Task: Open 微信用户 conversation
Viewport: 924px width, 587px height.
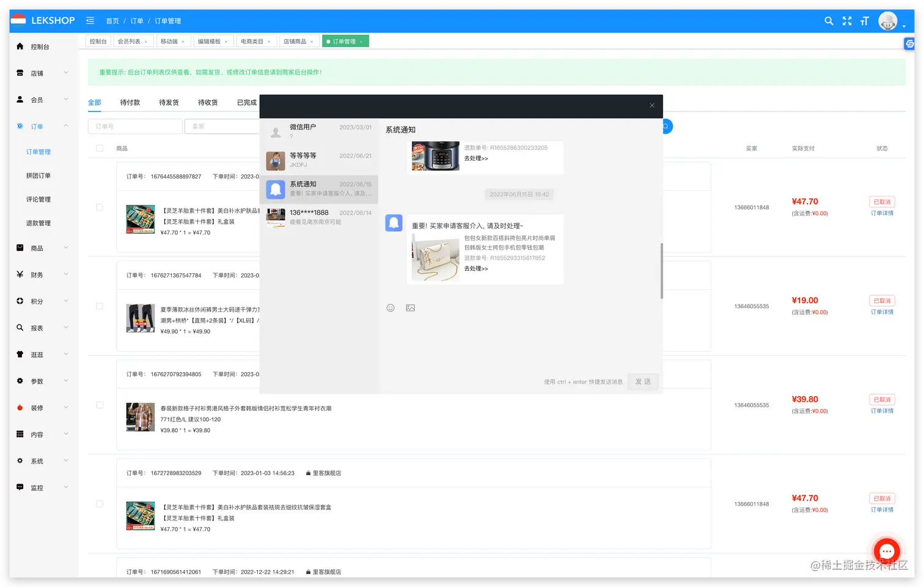Action: (319, 131)
